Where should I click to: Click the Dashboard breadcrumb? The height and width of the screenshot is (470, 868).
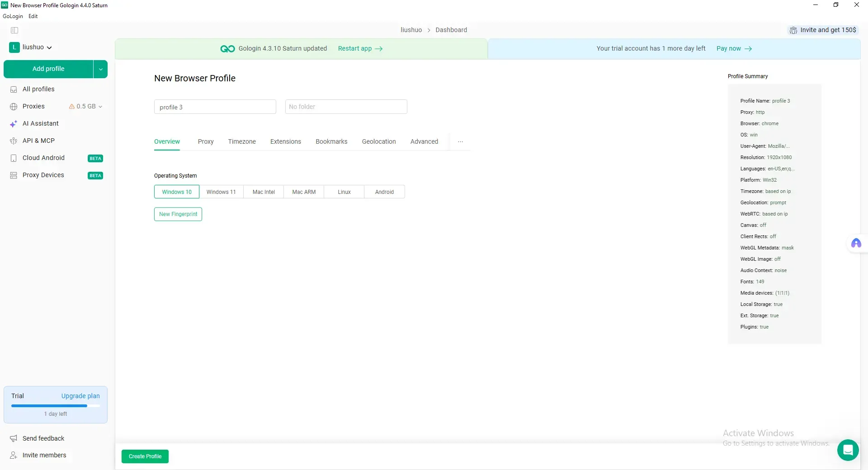pyautogui.click(x=451, y=30)
